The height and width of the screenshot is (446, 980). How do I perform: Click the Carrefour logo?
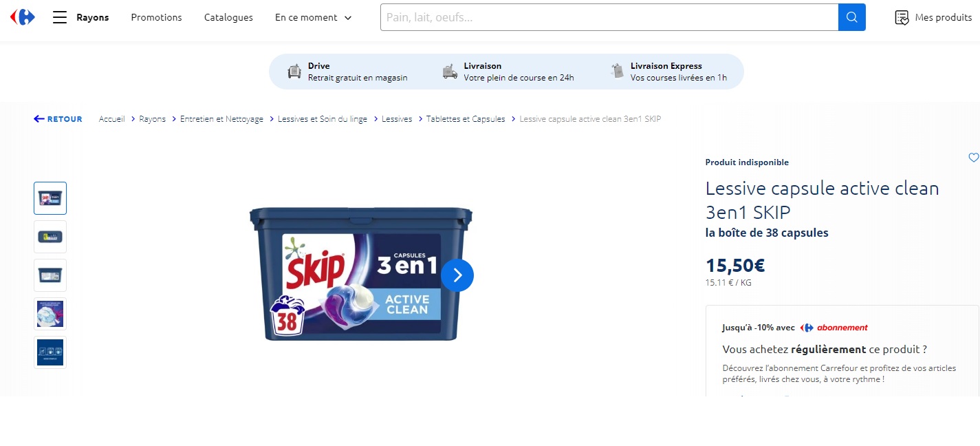tap(22, 17)
